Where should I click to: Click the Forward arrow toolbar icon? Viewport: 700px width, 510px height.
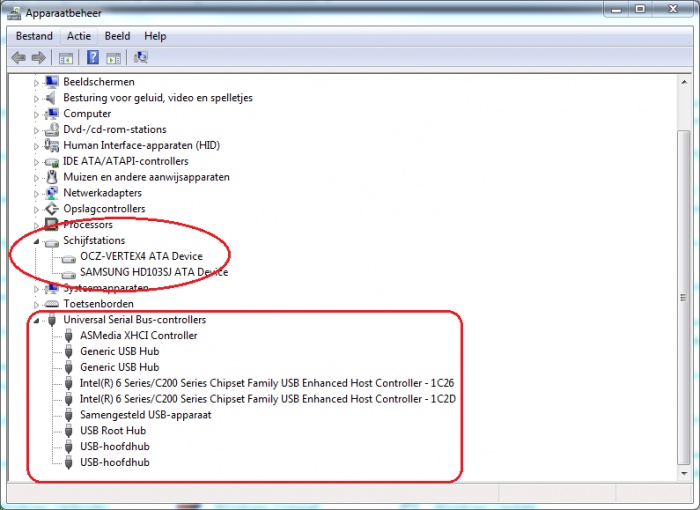point(39,58)
